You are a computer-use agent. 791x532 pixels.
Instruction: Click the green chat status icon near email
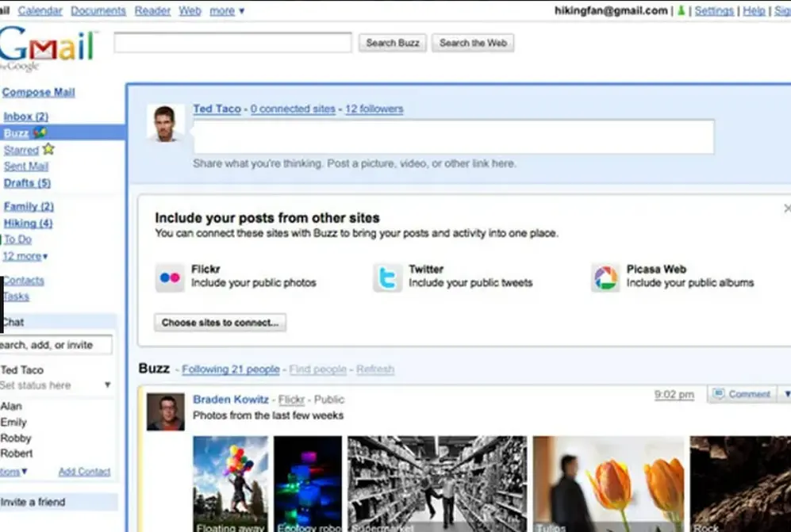pyautogui.click(x=681, y=10)
